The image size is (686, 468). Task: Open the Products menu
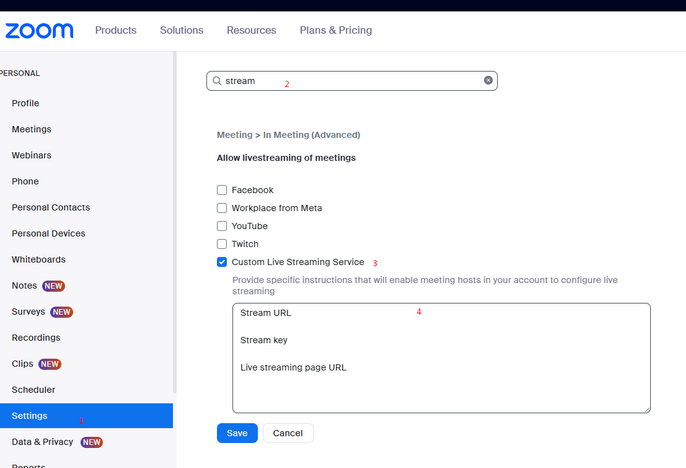point(116,30)
